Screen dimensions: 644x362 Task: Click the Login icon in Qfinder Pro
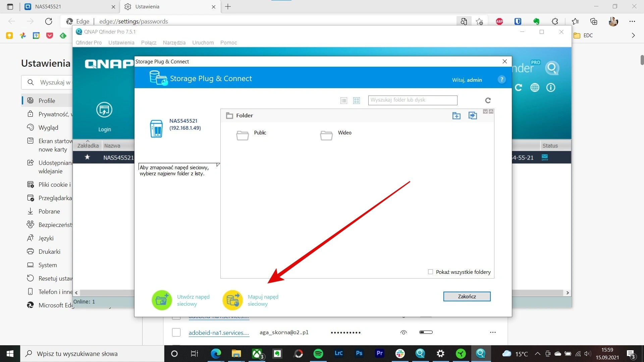[x=104, y=110]
